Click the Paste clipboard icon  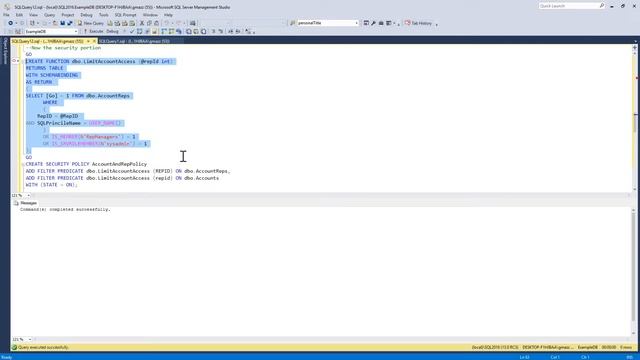click(x=156, y=23)
